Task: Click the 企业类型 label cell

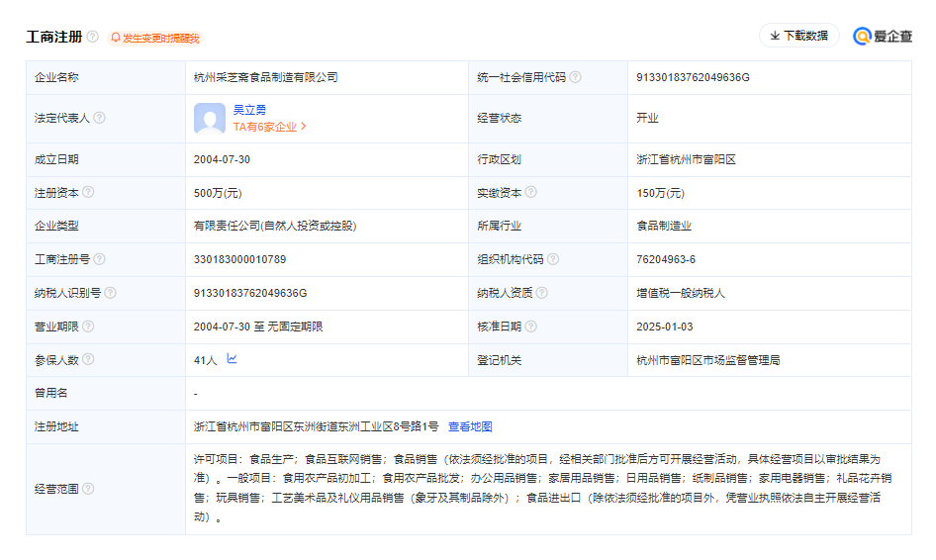Action: 106,226
